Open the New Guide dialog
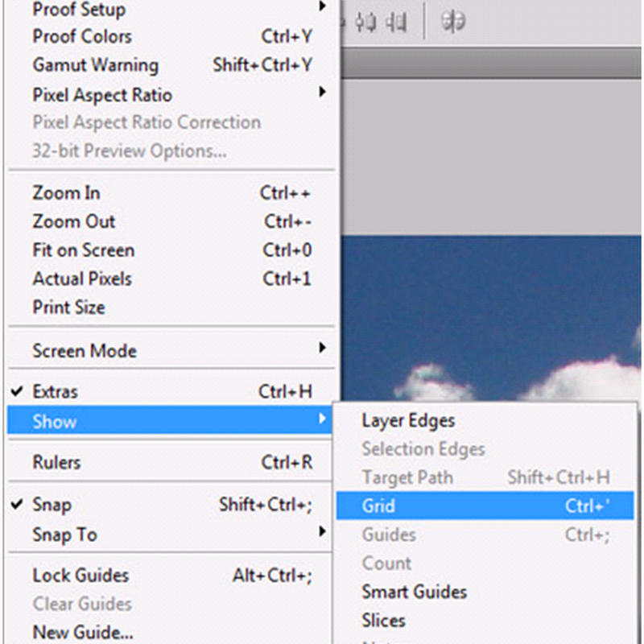The height and width of the screenshot is (644, 644). click(171, 633)
